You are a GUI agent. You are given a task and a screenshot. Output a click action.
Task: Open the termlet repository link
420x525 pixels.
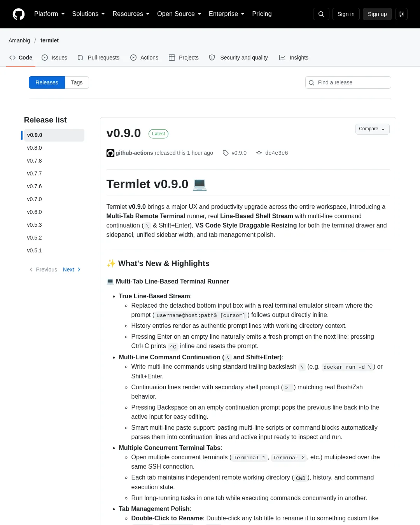tap(49, 40)
